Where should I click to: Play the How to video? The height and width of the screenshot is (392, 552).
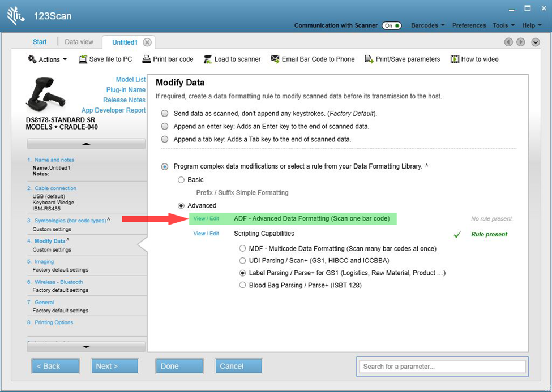coord(474,59)
